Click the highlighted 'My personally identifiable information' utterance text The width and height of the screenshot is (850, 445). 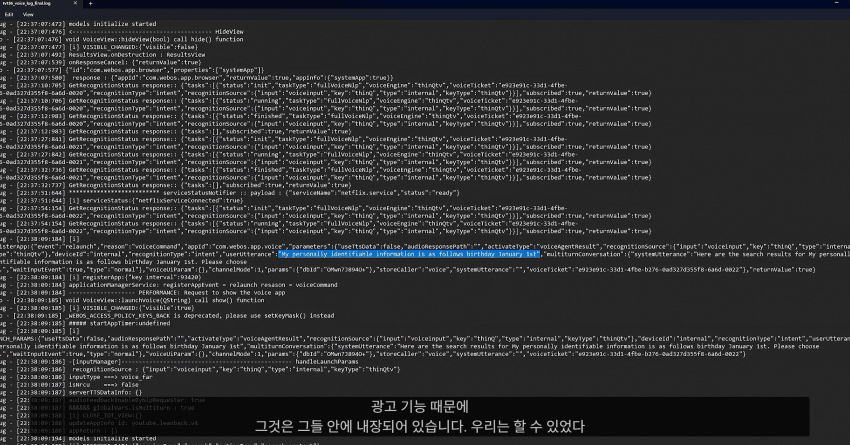pyautogui.click(x=409, y=254)
